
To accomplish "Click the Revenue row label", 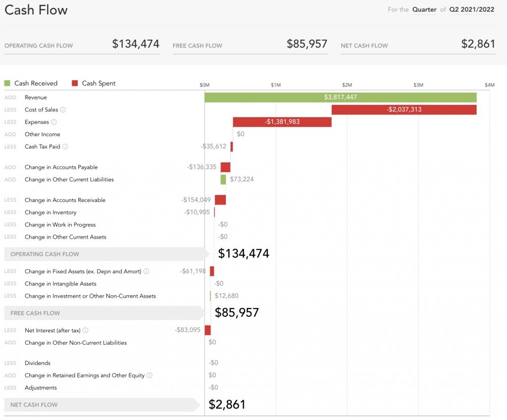I will [x=36, y=98].
